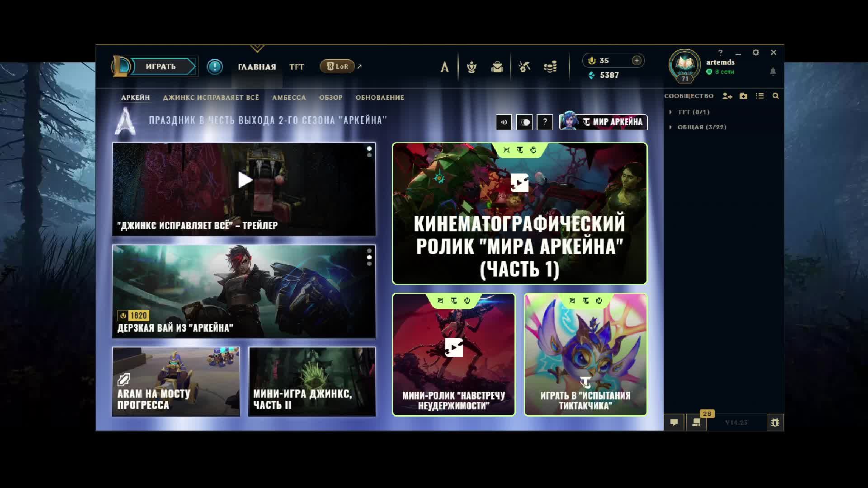
Task: Select first slide dot on Jinx trailer card
Action: coord(369,149)
